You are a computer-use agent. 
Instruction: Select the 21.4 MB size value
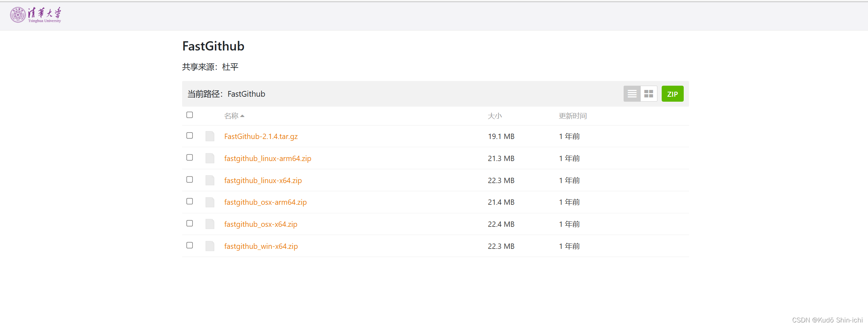click(x=501, y=202)
